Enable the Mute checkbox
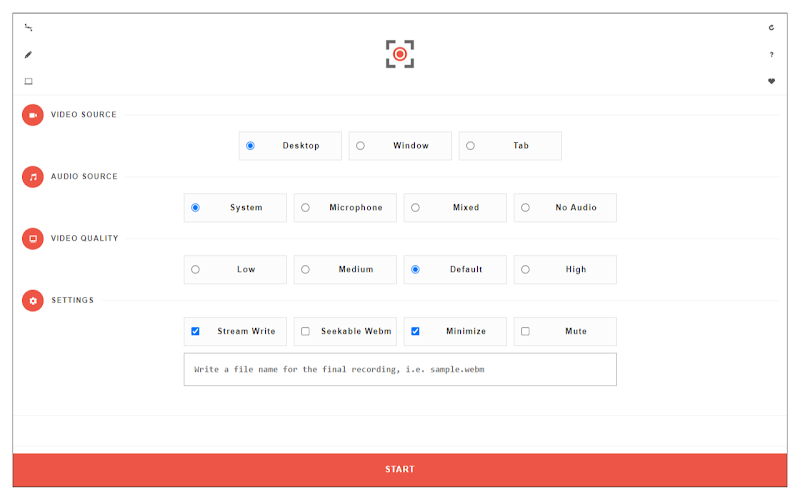 pyautogui.click(x=526, y=332)
